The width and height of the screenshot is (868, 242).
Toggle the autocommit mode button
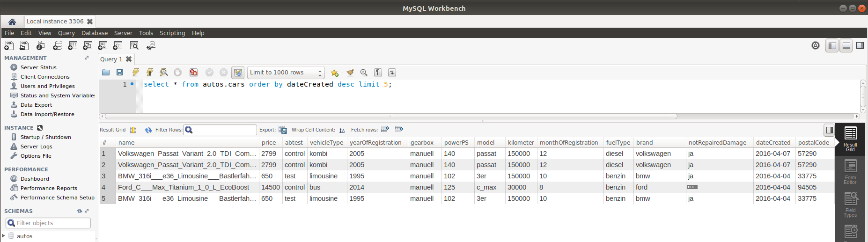238,73
